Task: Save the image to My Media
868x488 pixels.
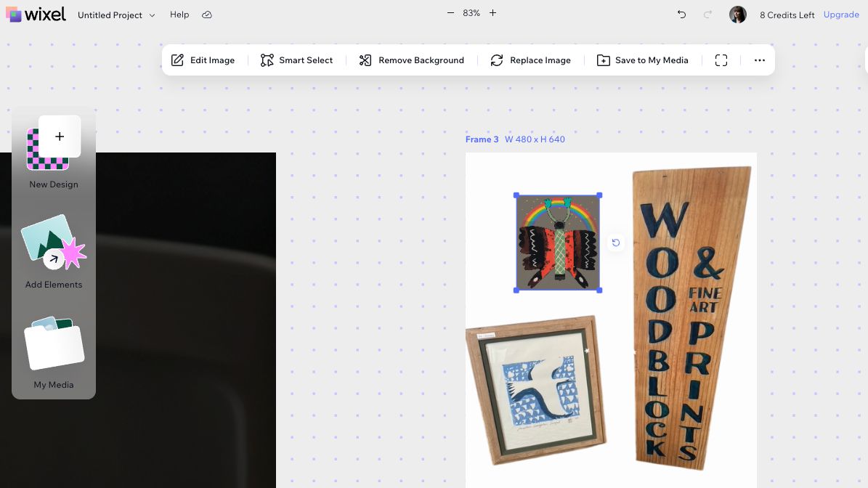Action: point(642,60)
